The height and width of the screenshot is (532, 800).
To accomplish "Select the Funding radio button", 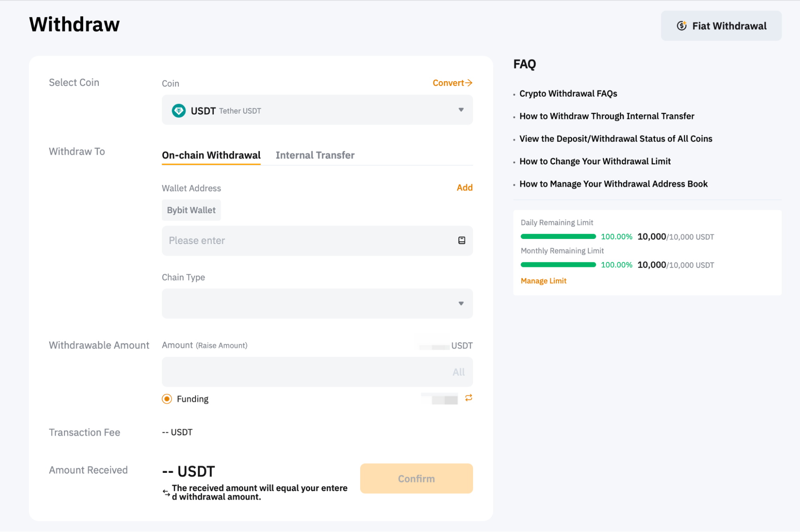I will [x=167, y=399].
